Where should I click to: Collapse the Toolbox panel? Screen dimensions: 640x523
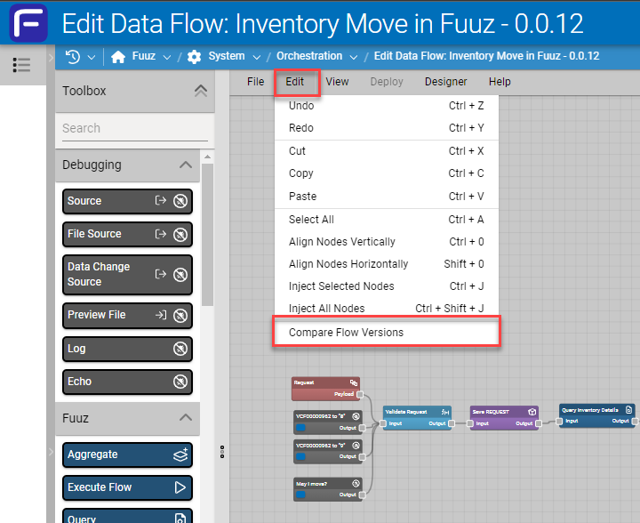click(x=200, y=91)
